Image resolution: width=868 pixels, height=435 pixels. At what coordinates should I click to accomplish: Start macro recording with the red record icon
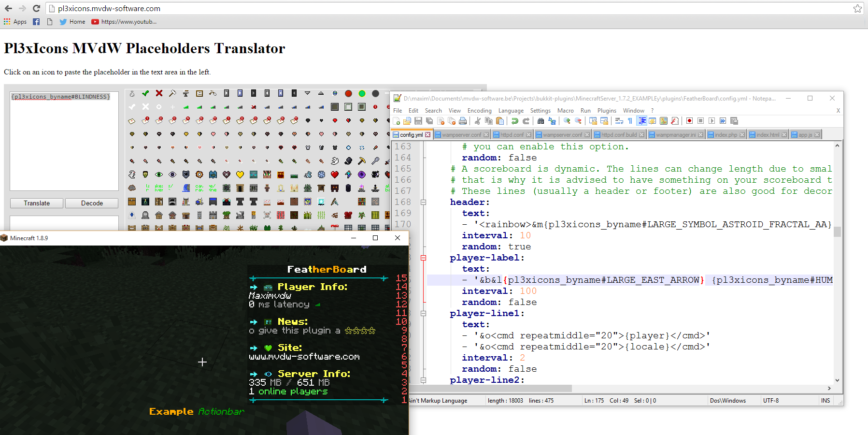(x=689, y=121)
